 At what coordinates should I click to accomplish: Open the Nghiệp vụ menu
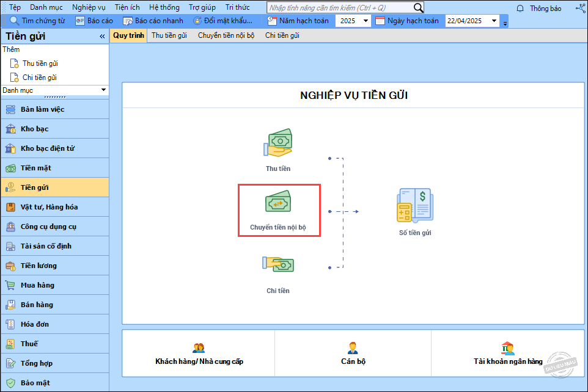pos(89,7)
